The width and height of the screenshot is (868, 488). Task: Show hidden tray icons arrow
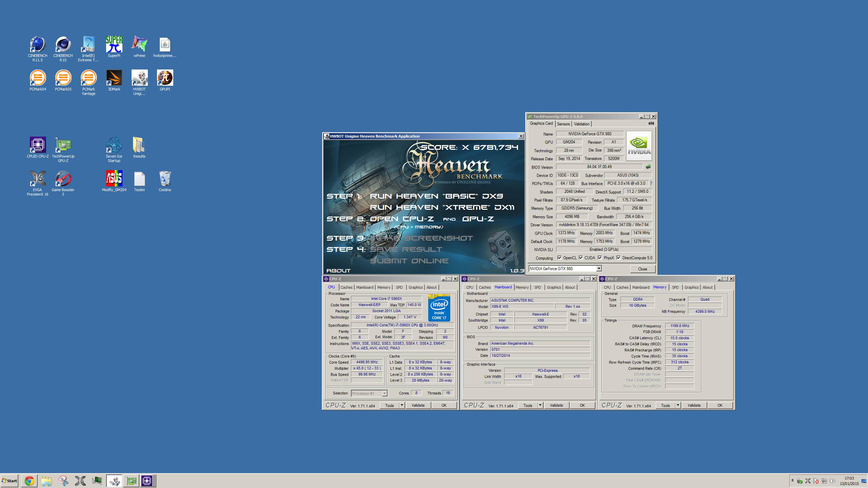[x=792, y=481]
